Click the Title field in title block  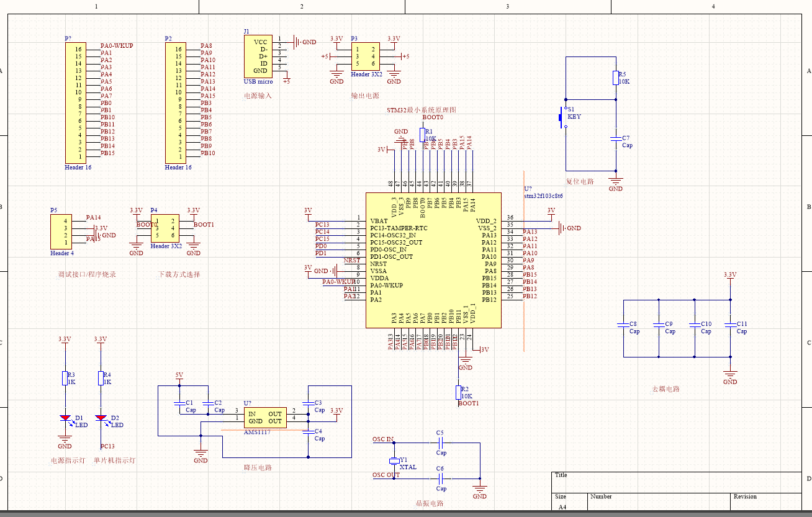pyautogui.click(x=676, y=482)
